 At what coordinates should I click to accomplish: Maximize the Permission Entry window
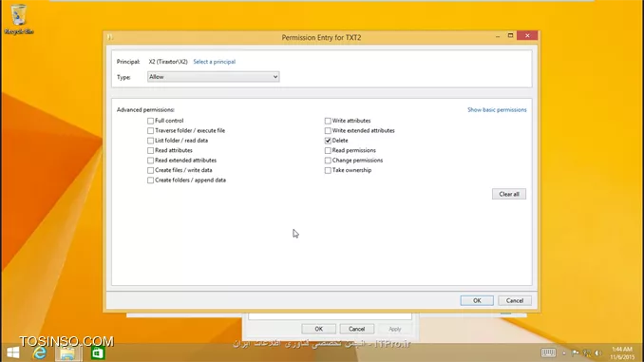(x=510, y=36)
